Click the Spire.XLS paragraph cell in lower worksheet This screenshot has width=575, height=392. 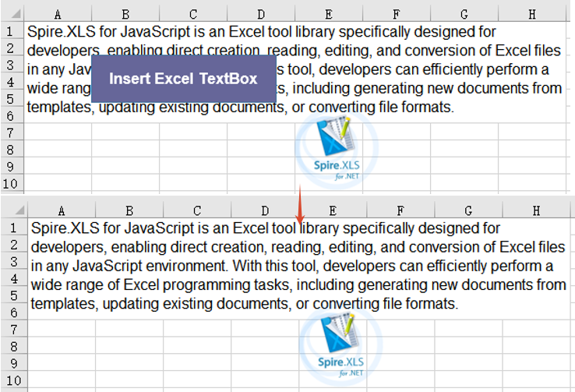point(299,269)
